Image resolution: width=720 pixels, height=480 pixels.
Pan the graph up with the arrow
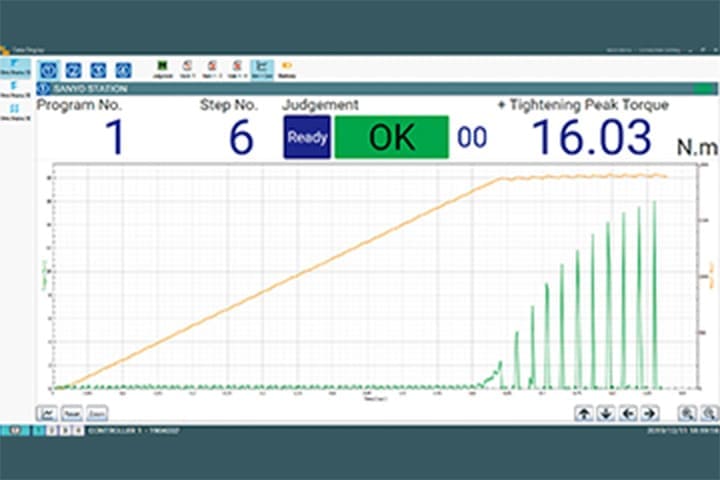(x=583, y=412)
